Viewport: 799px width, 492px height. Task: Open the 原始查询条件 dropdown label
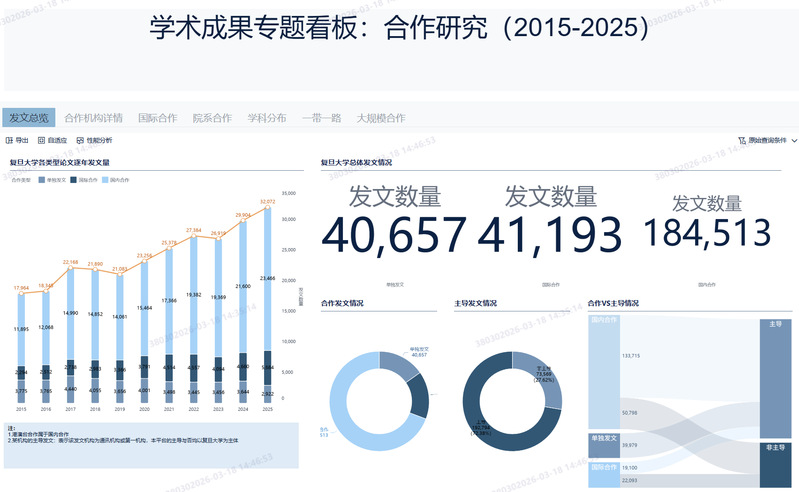pos(767,141)
